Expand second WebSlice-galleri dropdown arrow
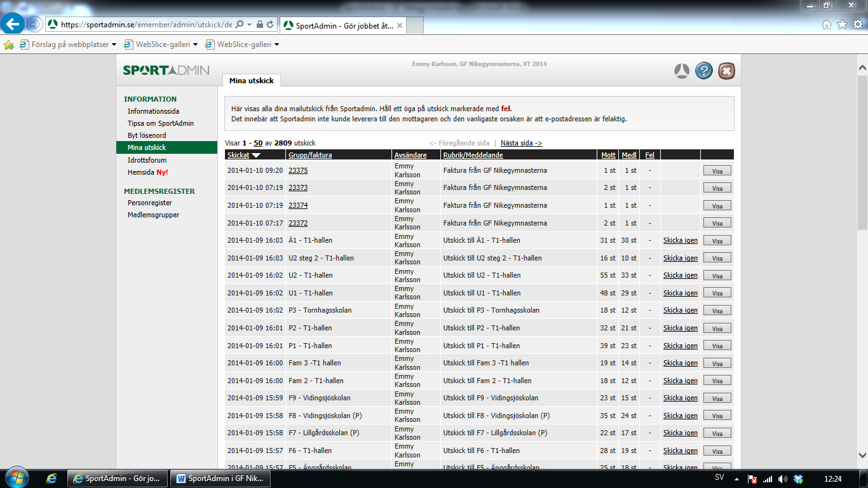 point(276,44)
